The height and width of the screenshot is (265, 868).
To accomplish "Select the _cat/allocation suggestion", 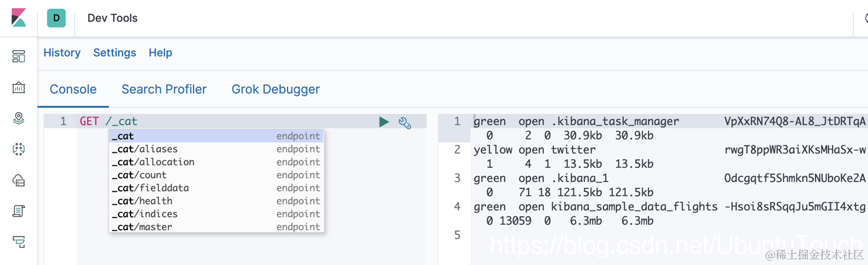I will tap(216, 162).
